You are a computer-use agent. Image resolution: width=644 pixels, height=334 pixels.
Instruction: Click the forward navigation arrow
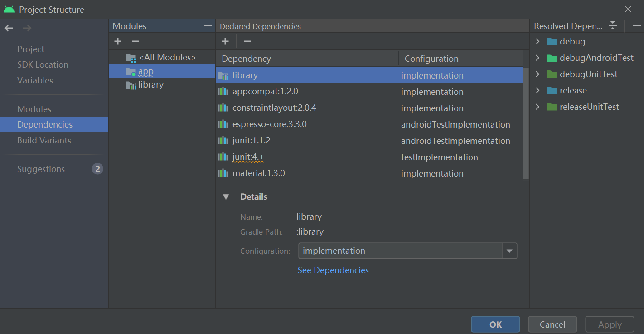point(27,28)
